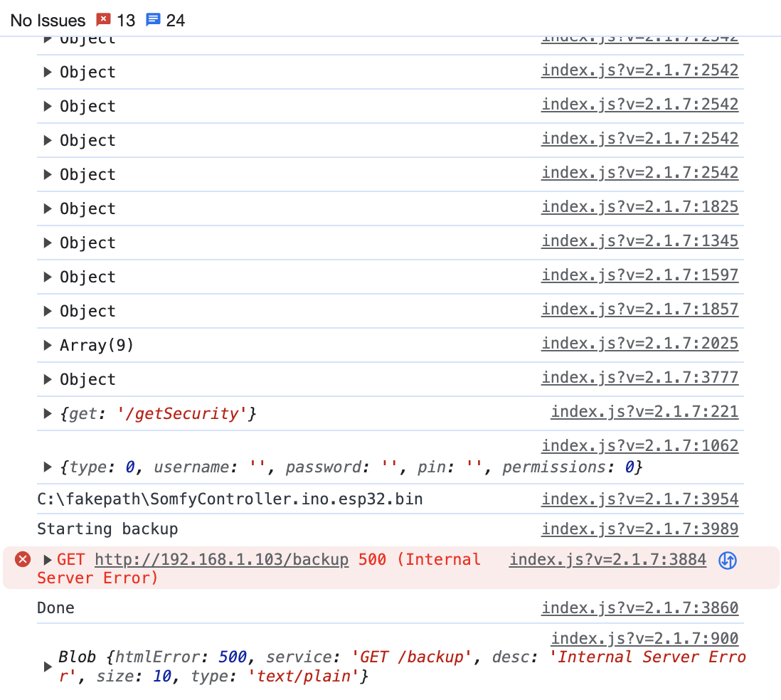Expand the Object logged from line 3777

click(47, 378)
